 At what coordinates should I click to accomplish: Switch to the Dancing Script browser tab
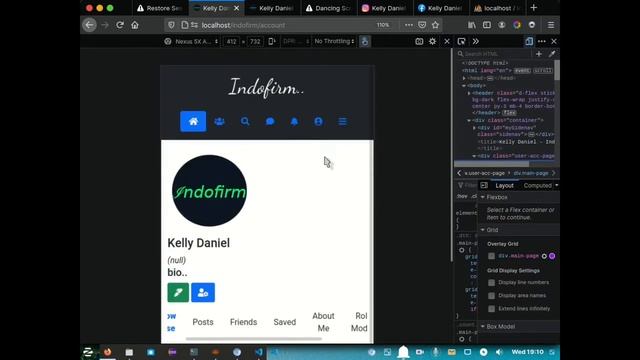(x=329, y=8)
